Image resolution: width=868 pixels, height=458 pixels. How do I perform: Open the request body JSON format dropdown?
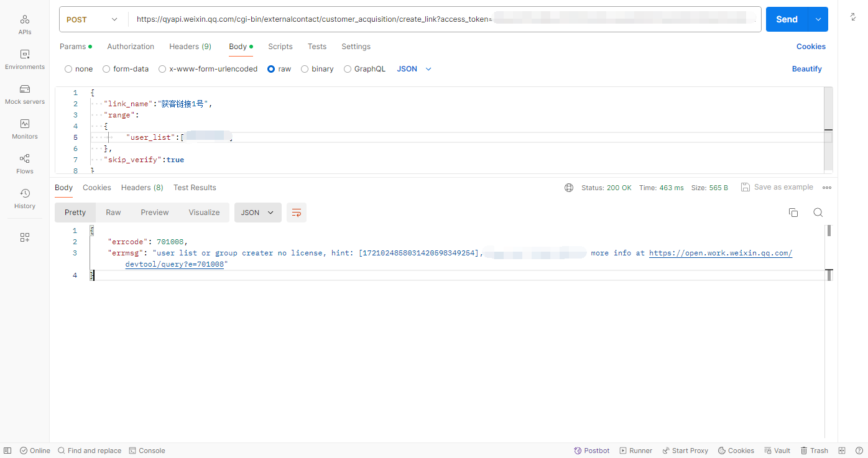tap(414, 69)
